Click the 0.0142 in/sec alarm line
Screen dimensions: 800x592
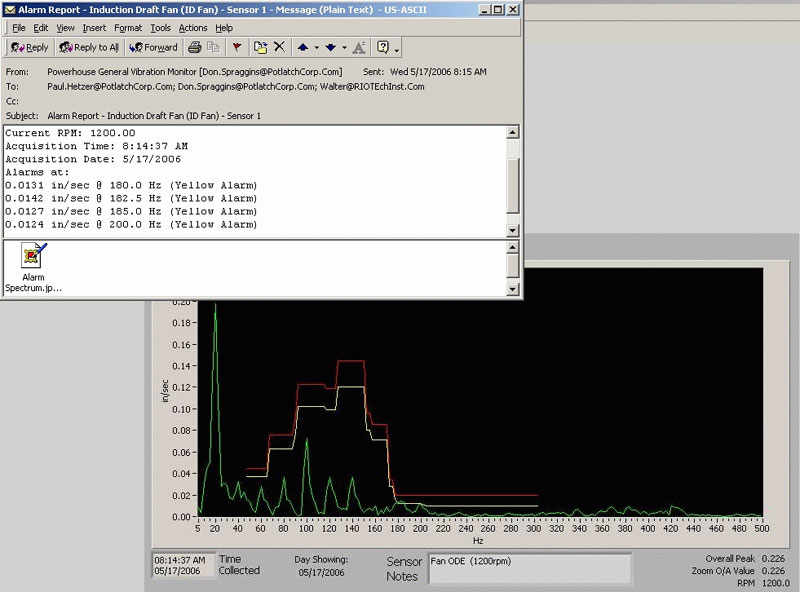coord(131,199)
